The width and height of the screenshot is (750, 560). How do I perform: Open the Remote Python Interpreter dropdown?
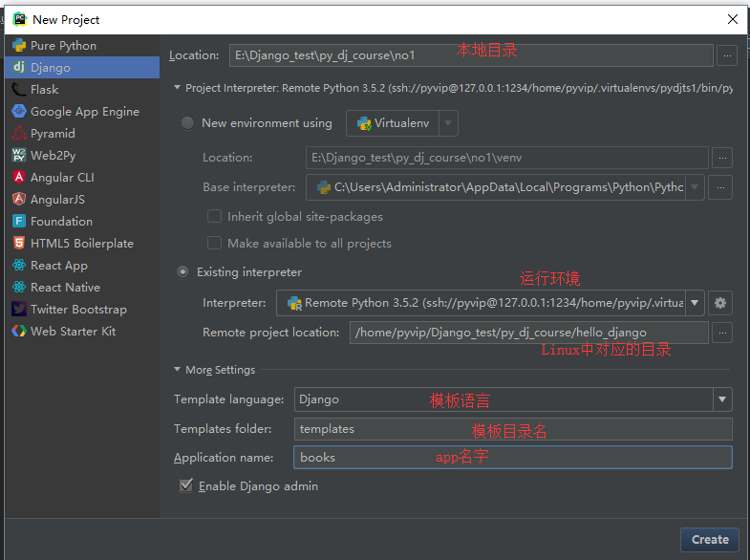pyautogui.click(x=695, y=303)
